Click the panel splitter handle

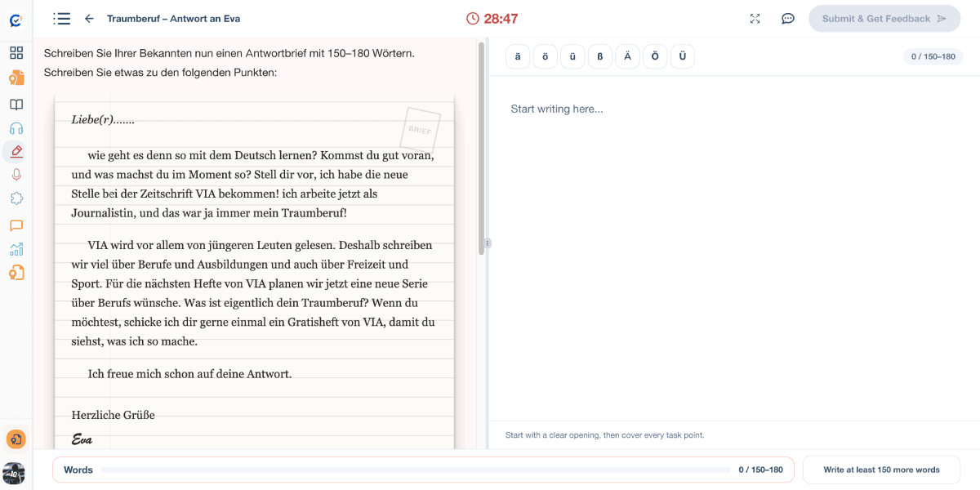pyautogui.click(x=488, y=243)
